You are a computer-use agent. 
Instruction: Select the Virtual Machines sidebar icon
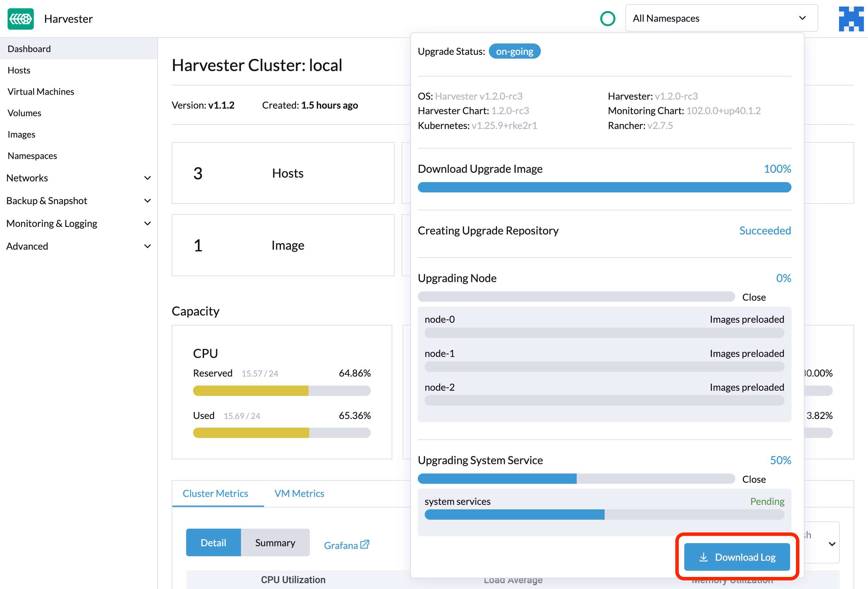41,91
